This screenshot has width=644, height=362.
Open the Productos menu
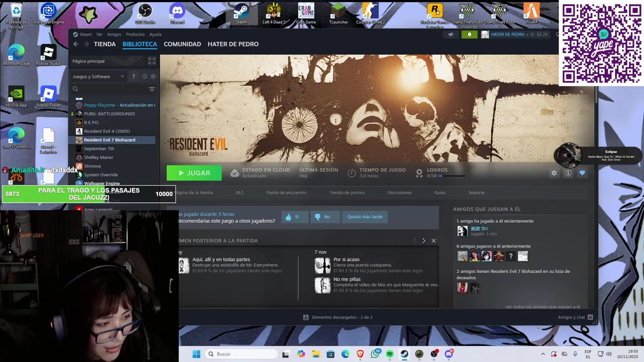point(135,34)
